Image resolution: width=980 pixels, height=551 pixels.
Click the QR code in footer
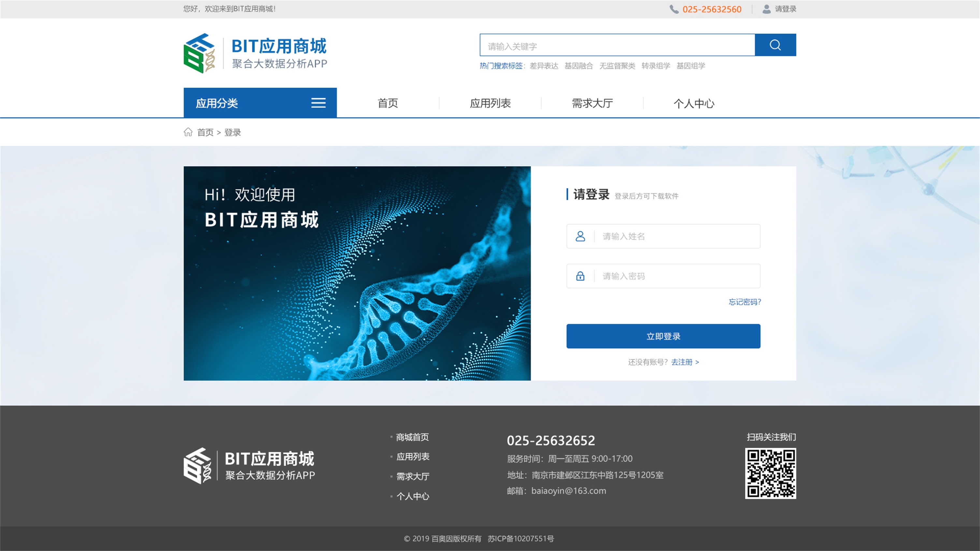[771, 473]
